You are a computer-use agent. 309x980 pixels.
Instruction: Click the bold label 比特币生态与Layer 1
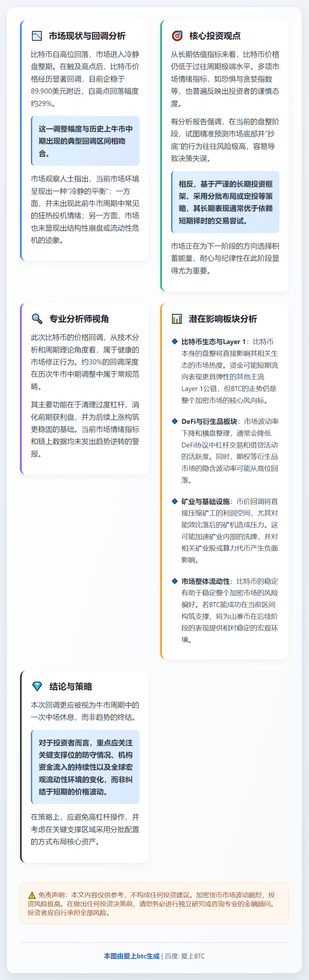click(x=213, y=342)
